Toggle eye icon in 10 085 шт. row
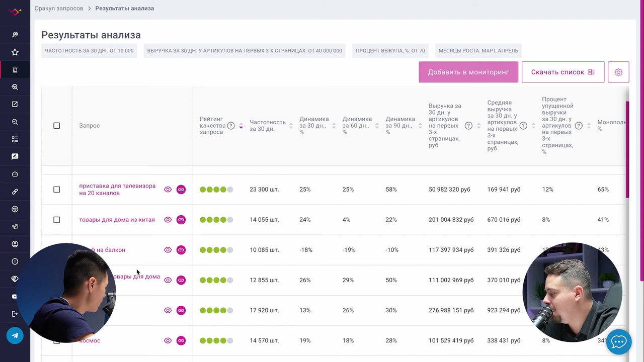Image resolution: width=644 pixels, height=362 pixels. coord(168,250)
